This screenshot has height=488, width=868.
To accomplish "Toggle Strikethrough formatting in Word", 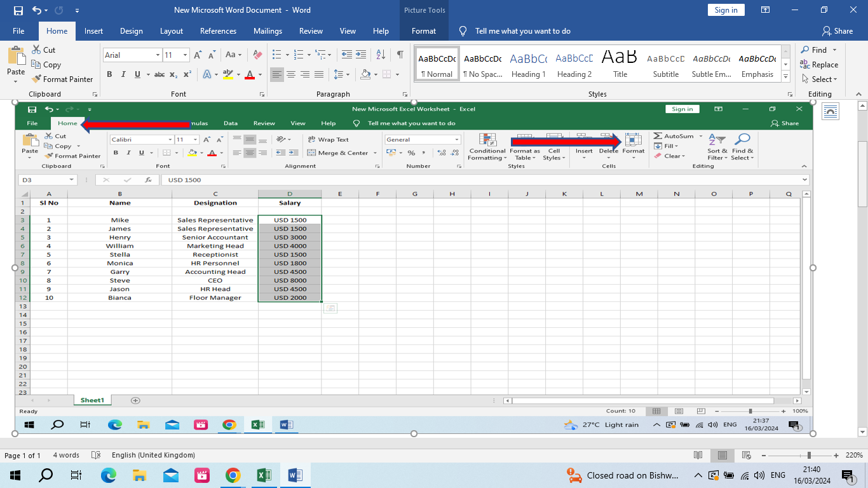I will [x=159, y=74].
